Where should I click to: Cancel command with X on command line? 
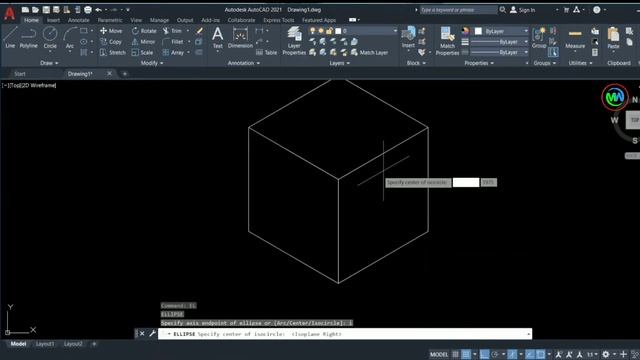[x=142, y=333]
